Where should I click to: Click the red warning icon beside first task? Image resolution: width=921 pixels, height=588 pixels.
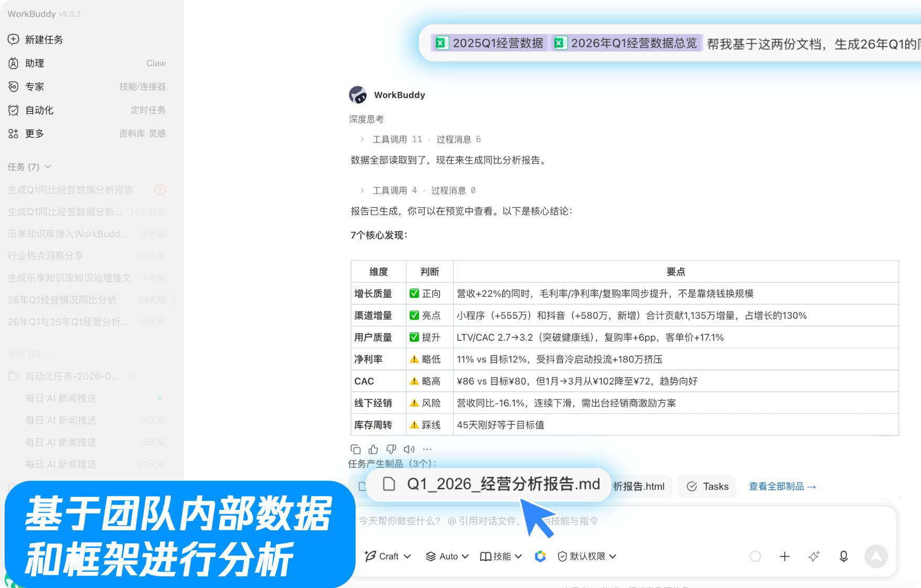click(160, 189)
